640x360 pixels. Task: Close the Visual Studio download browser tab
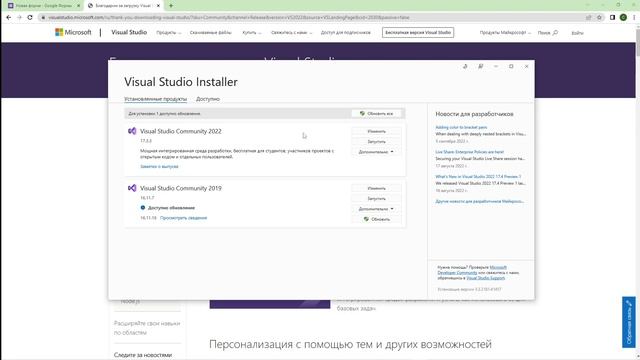[158, 6]
